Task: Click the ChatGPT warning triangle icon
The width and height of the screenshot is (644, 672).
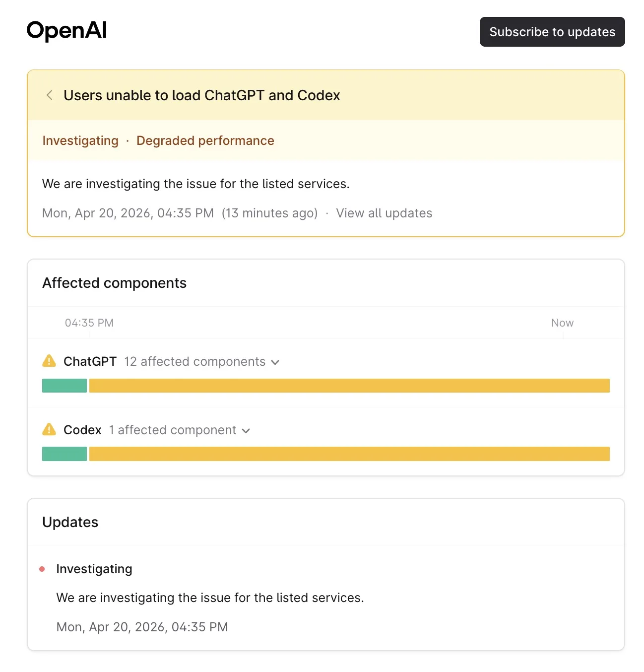Action: [49, 361]
